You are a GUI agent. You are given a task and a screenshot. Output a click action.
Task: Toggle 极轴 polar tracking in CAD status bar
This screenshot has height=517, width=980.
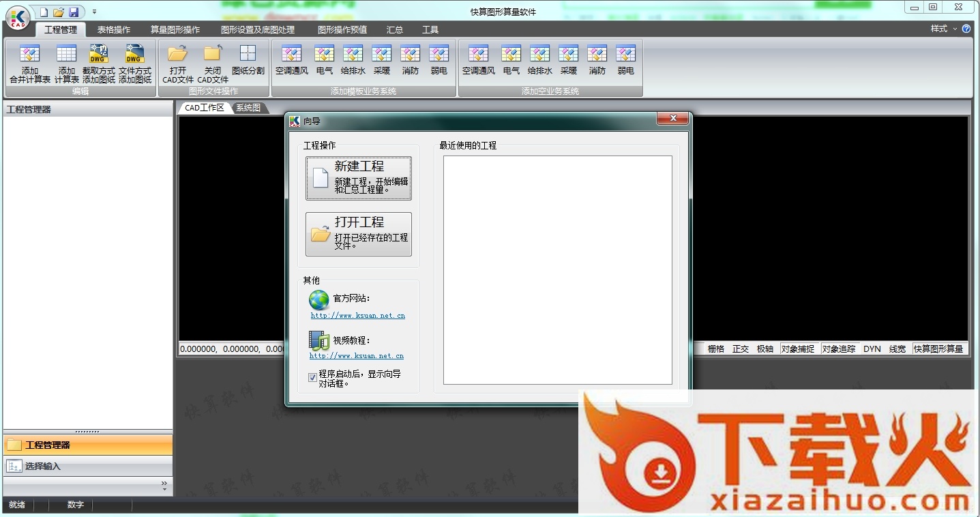[x=765, y=349]
